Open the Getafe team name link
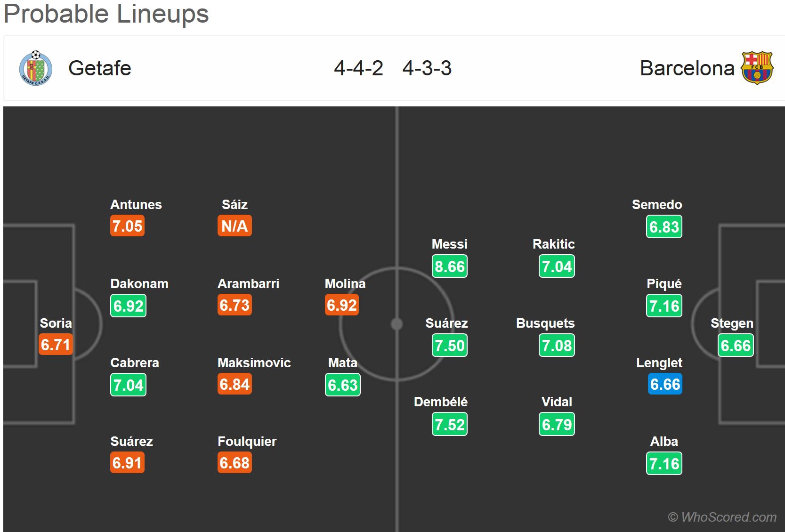The height and width of the screenshot is (532, 785). [x=100, y=68]
